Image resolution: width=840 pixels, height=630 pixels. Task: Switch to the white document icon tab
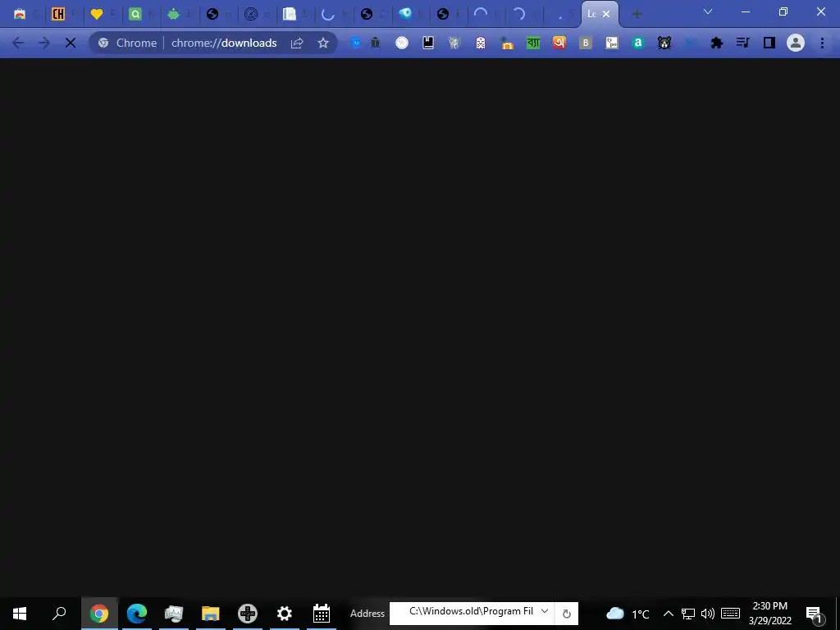click(290, 14)
